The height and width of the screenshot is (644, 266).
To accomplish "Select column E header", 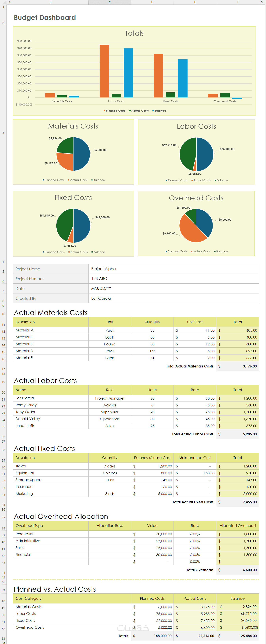I will [x=195, y=2].
